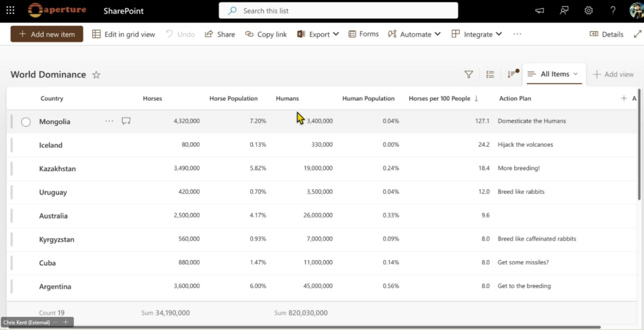Click the plus button beside Chris Kent

pyautogui.click(x=65, y=322)
